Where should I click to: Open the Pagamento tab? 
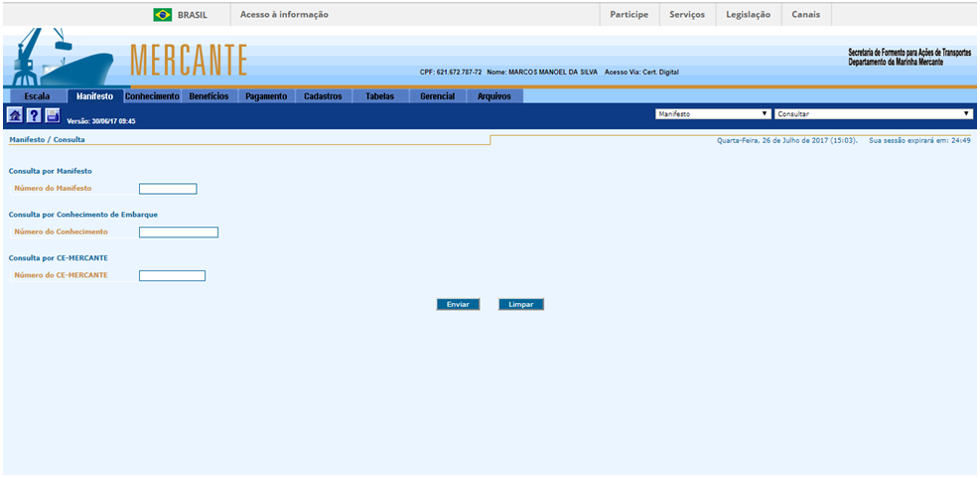point(266,96)
